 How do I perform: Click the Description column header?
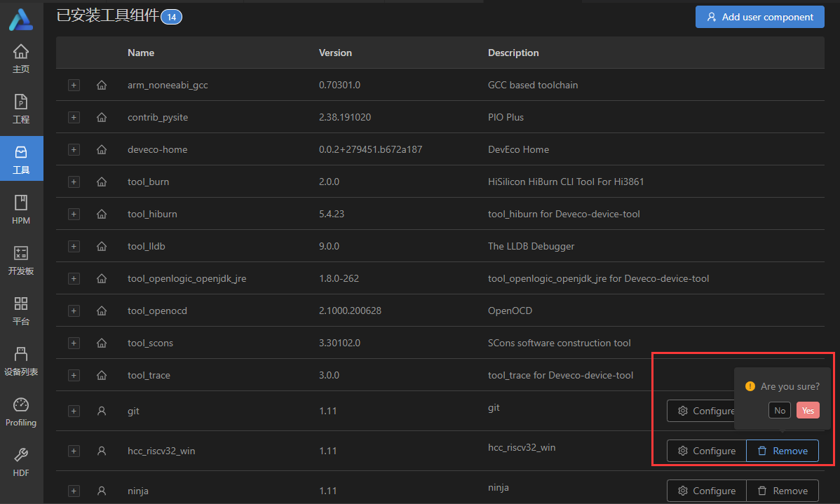coord(513,53)
